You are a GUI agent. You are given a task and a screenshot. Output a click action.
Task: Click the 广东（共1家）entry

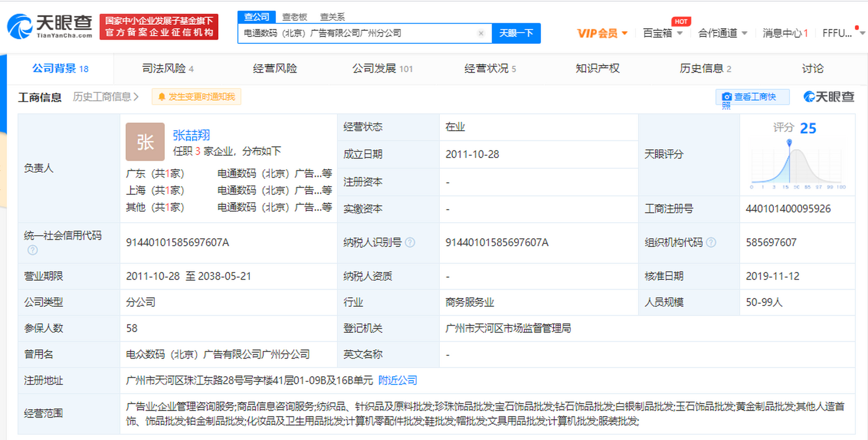click(x=155, y=174)
